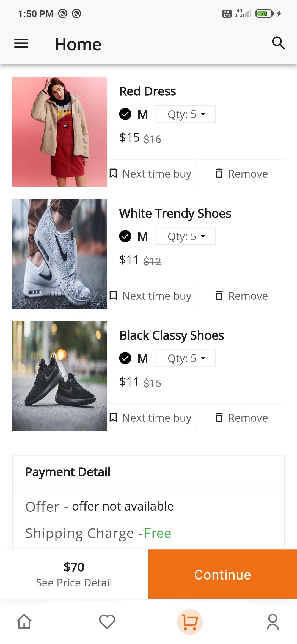The height and width of the screenshot is (644, 297).
Task: Click the trash icon for Black Classy Shoes
Action: (x=219, y=417)
